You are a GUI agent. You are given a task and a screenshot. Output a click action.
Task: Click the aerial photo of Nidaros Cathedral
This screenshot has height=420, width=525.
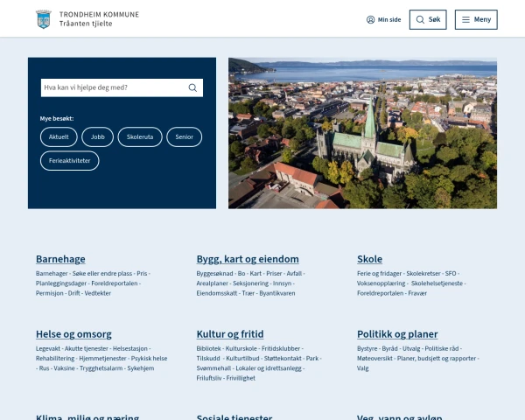362,133
